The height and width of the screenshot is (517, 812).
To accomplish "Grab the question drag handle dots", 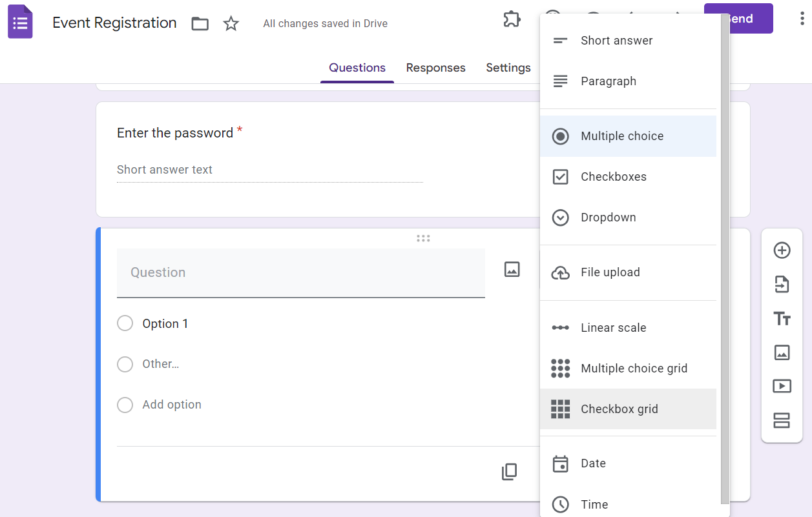I will point(423,238).
